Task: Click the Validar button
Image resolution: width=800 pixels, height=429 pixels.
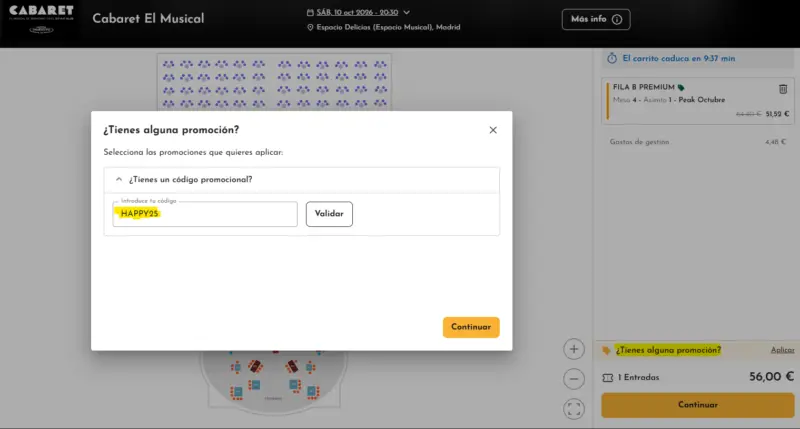Action: click(329, 214)
